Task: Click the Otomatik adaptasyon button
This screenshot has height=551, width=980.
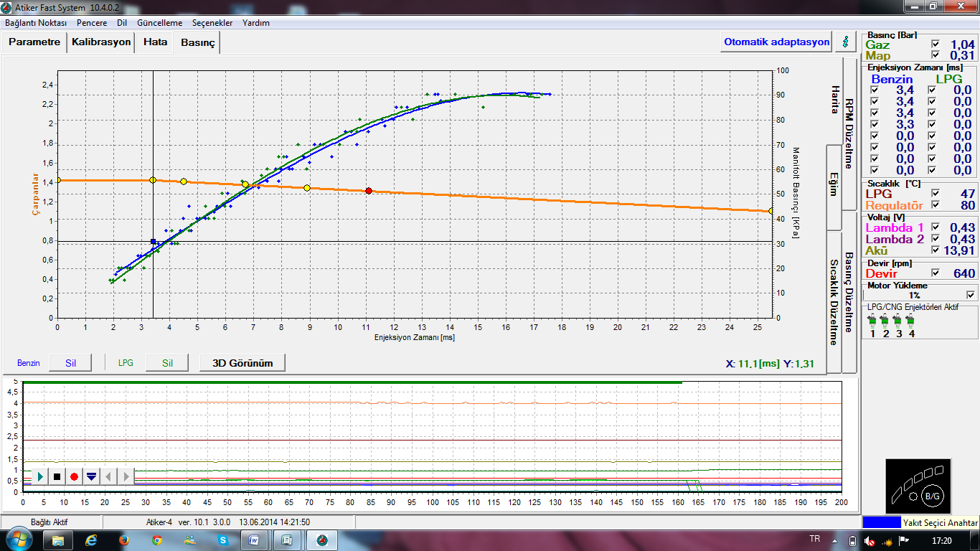Action: [776, 42]
